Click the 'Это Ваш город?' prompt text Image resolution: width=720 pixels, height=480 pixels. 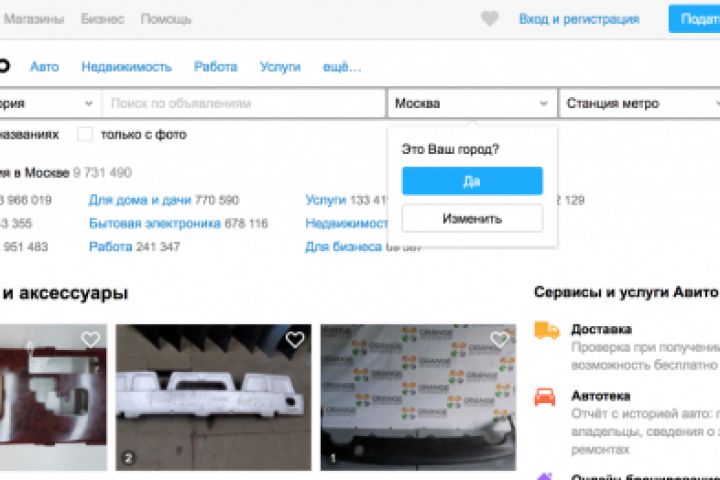pyautogui.click(x=450, y=149)
